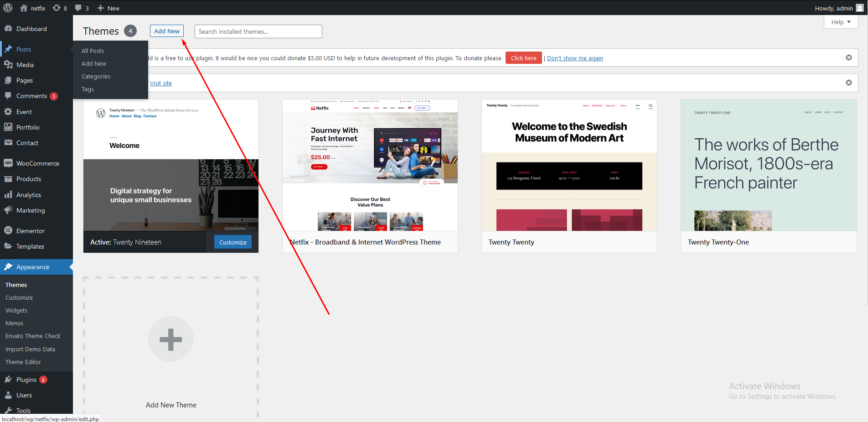
Task: Open the comments bubble in admin bar
Action: (82, 8)
